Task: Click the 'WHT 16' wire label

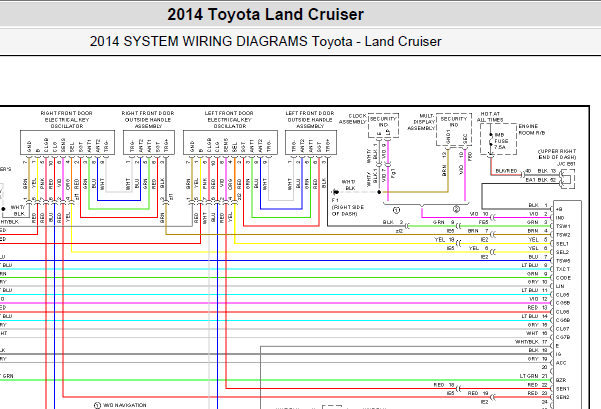Action: (537, 333)
